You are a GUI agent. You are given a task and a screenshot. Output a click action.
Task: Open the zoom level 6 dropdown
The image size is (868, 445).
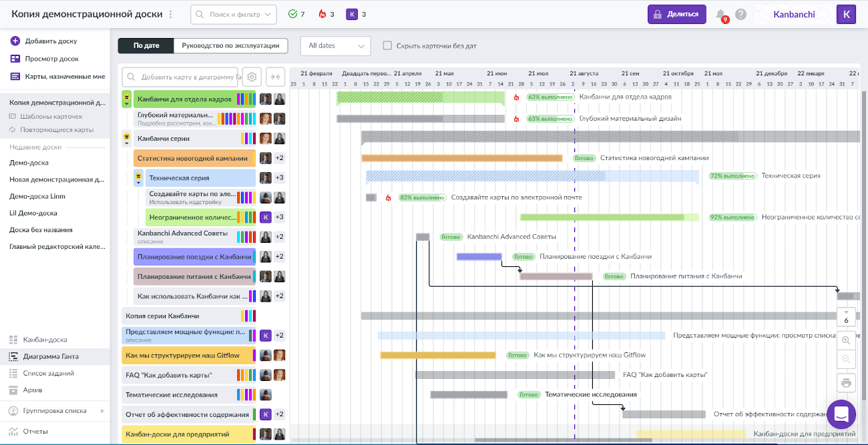(846, 316)
